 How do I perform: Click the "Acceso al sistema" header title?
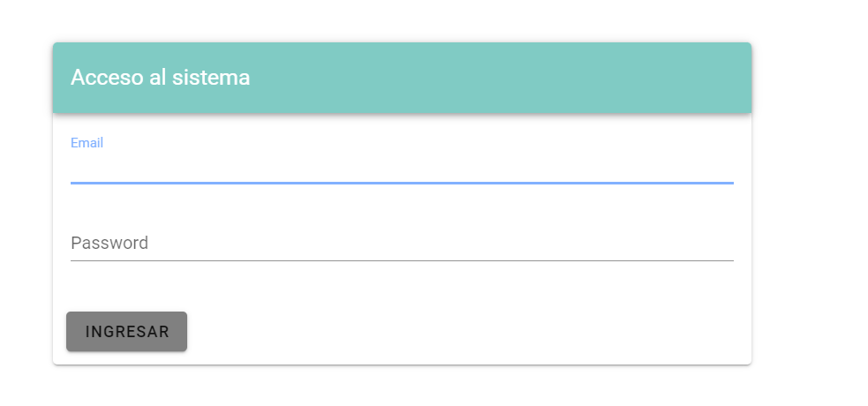(160, 78)
